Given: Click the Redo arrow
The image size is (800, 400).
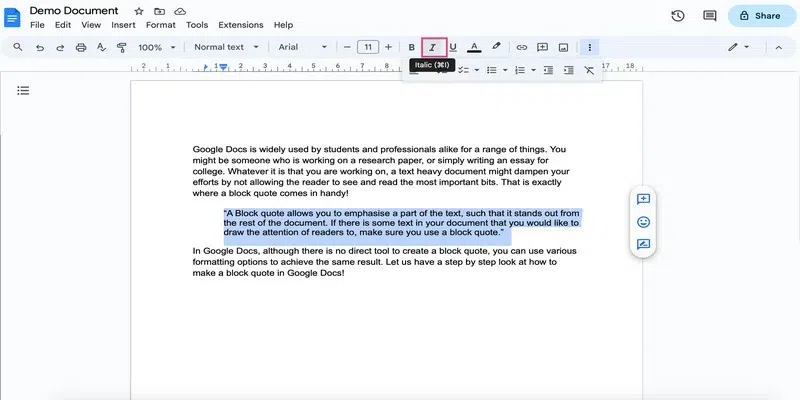Looking at the screenshot, I should pos(60,47).
